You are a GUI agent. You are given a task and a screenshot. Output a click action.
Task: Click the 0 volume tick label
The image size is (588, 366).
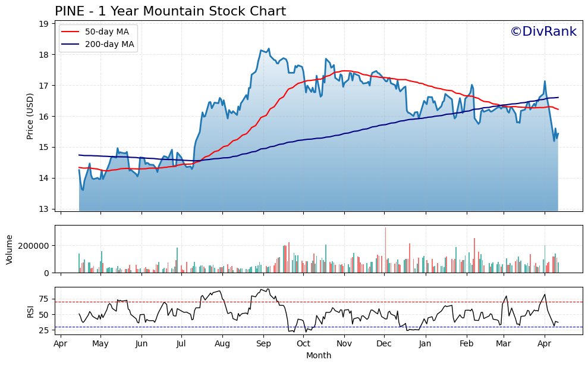[x=46, y=273]
